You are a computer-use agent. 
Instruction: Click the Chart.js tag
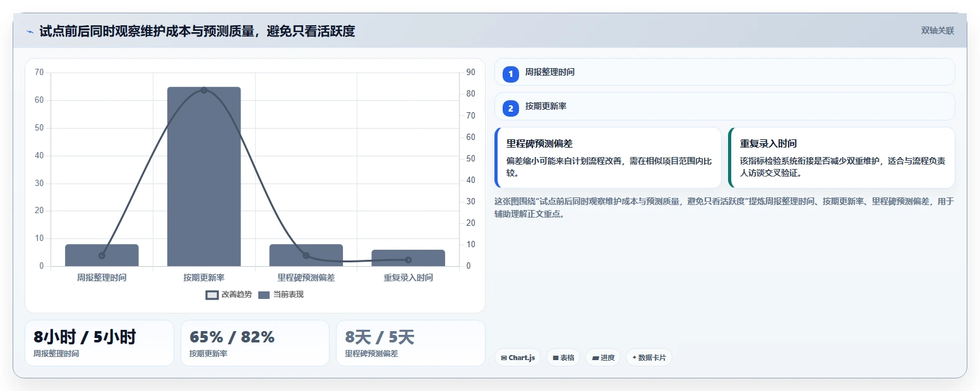518,358
